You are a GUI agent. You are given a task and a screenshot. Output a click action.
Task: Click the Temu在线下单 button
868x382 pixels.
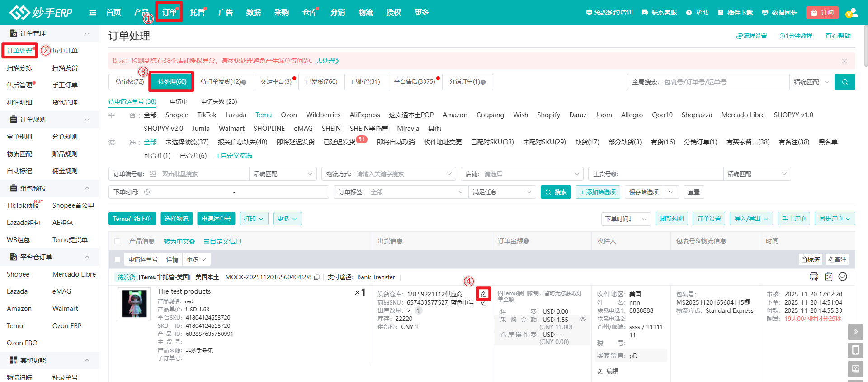[132, 219]
